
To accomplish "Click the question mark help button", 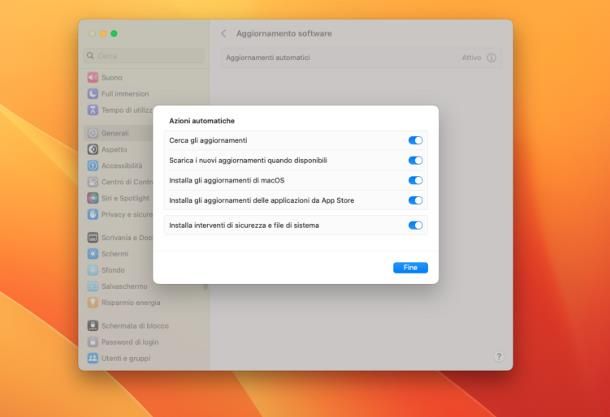I will 499,357.
